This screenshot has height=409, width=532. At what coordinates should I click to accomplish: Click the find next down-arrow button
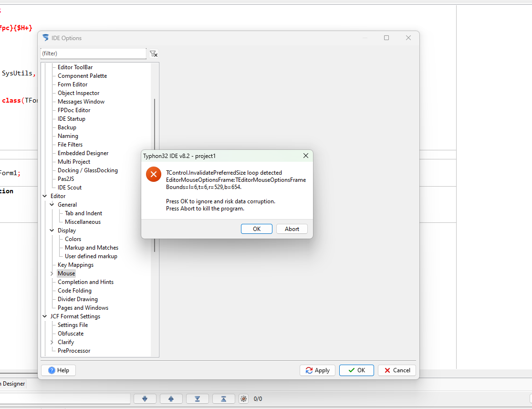point(145,399)
